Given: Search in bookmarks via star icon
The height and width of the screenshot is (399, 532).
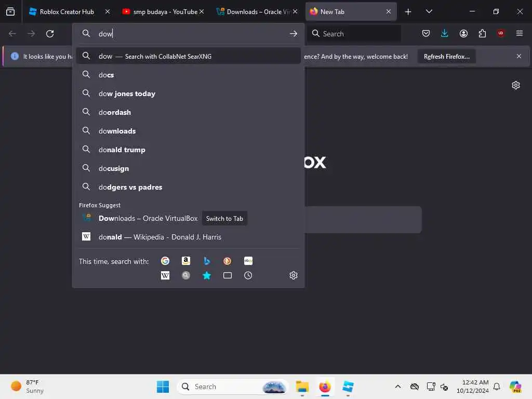Looking at the screenshot, I should 207,275.
